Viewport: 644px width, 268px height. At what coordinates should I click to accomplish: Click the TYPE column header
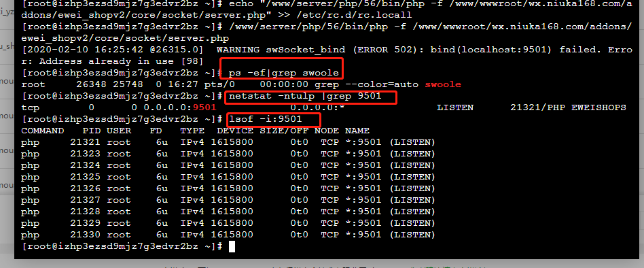click(192, 131)
